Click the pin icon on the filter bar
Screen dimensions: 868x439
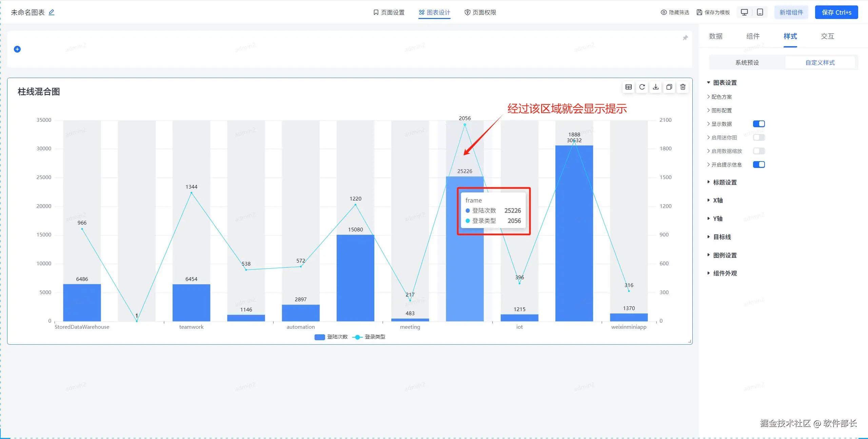685,38
